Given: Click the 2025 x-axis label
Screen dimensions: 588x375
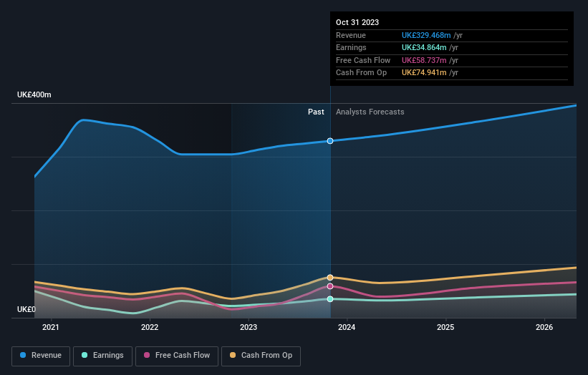Looking at the screenshot, I should pos(445,327).
